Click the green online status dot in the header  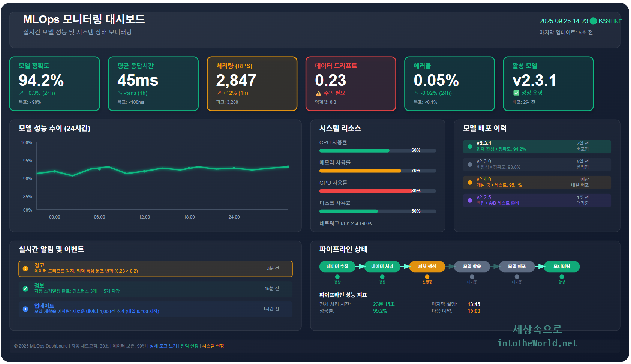593,21
